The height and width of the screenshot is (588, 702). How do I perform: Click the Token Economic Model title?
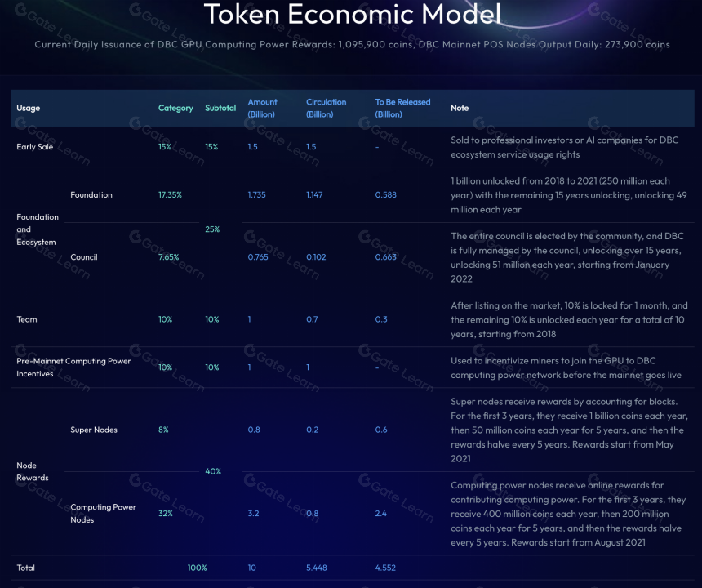tap(353, 15)
